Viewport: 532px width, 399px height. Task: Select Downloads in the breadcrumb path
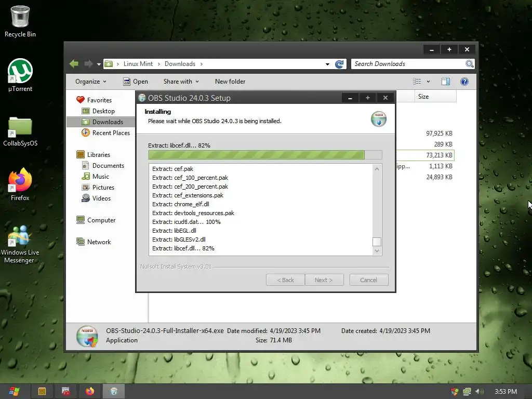pyautogui.click(x=180, y=64)
